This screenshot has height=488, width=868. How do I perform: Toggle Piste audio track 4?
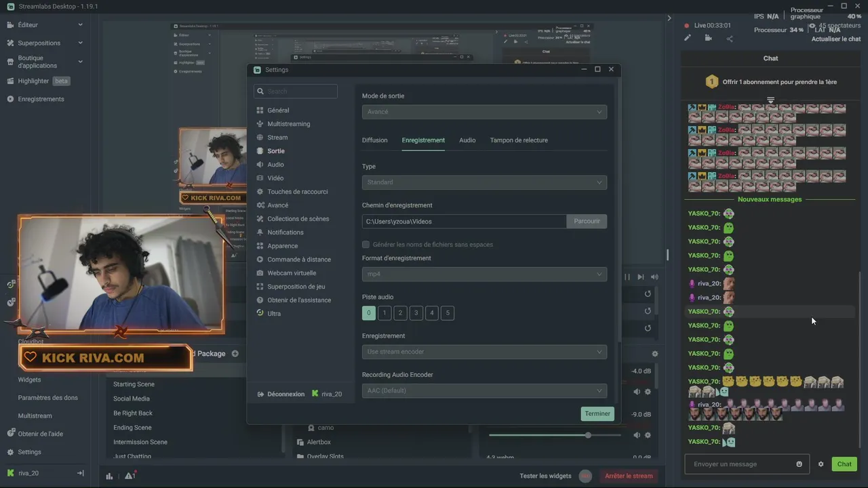pyautogui.click(x=431, y=313)
